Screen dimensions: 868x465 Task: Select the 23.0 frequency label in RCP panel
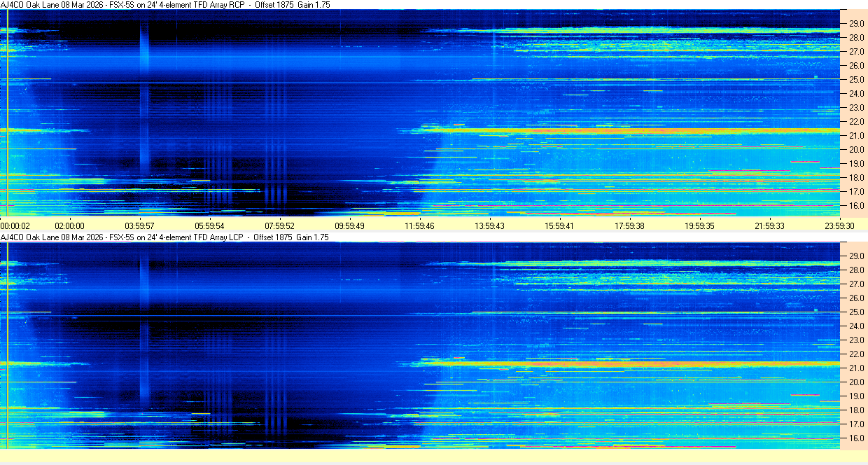[x=856, y=108]
